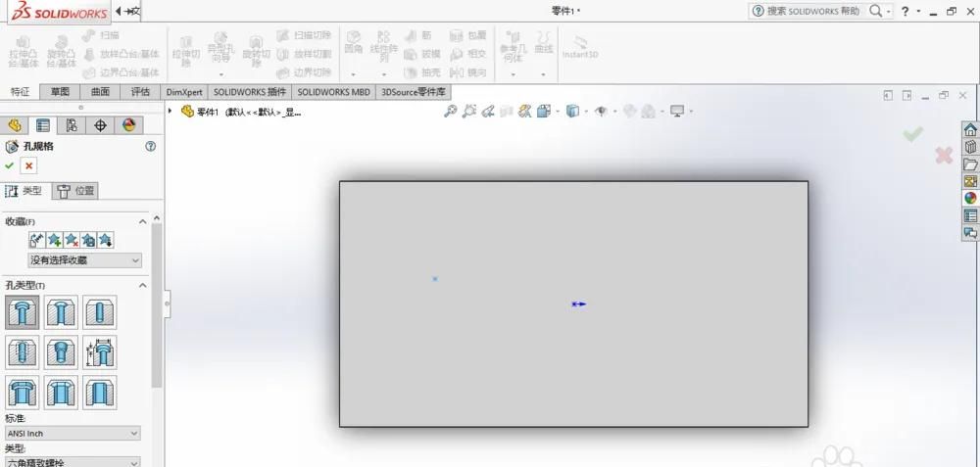980x467 pixels.
Task: Open the PropertyManager tab
Action: [42, 125]
